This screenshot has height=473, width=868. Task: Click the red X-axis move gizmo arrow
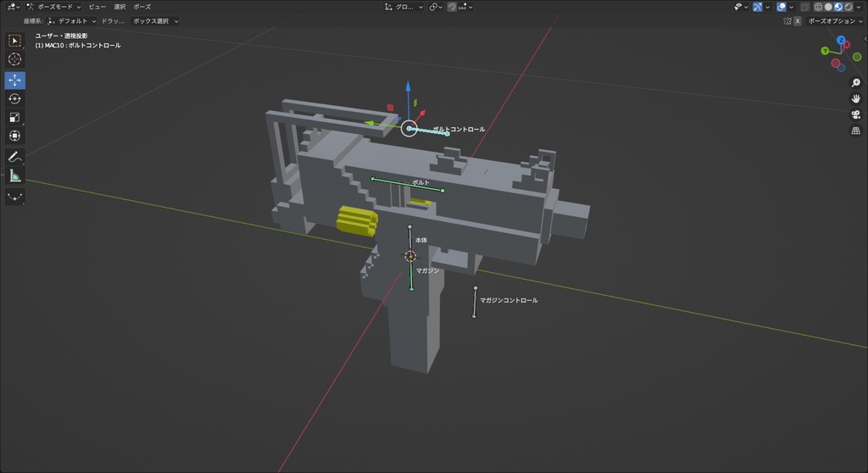coord(420,114)
